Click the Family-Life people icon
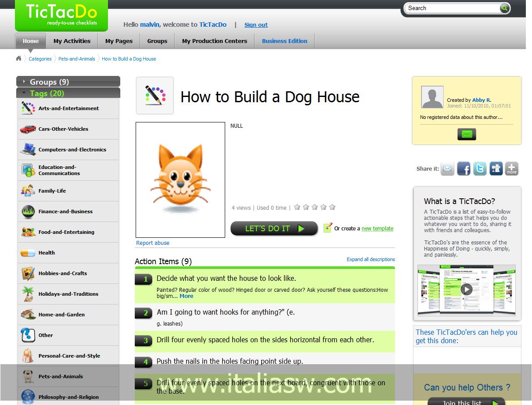Viewport: 532px width, 405px height. coord(28,190)
